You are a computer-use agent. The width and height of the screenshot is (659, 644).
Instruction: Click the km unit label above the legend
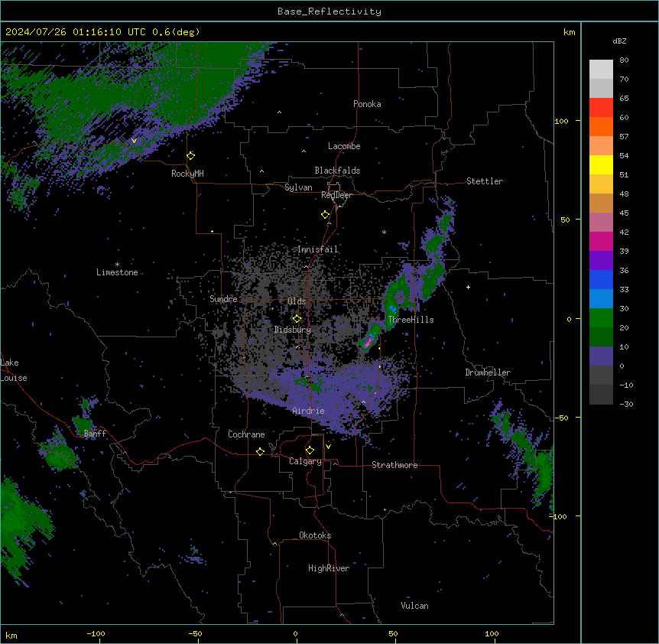point(570,32)
